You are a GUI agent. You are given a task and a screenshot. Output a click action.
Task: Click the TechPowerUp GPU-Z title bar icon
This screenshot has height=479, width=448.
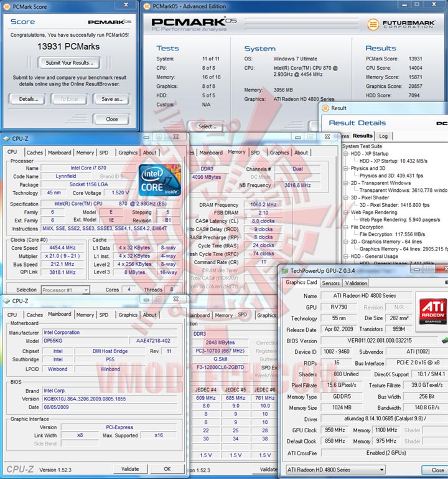pyautogui.click(x=285, y=271)
